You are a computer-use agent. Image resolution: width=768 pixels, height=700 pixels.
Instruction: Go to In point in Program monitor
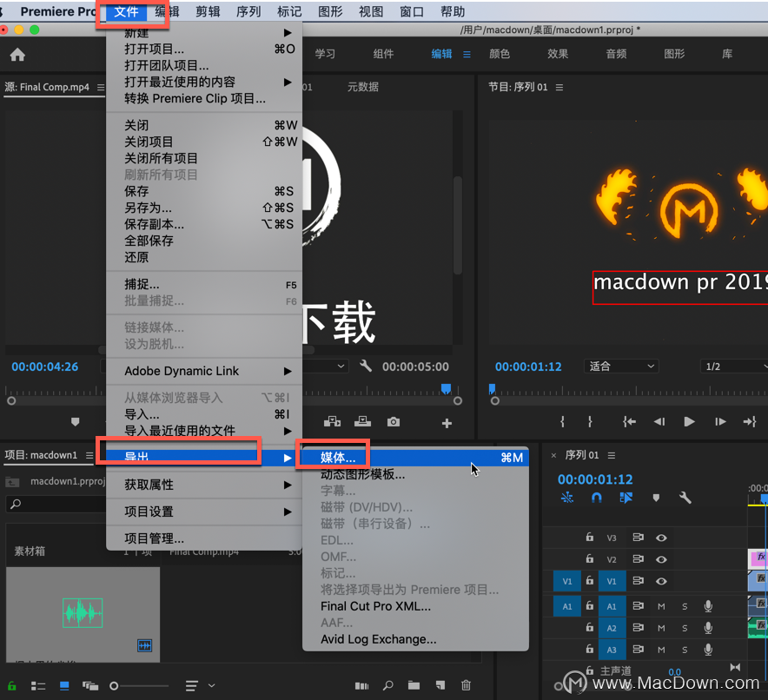629,421
